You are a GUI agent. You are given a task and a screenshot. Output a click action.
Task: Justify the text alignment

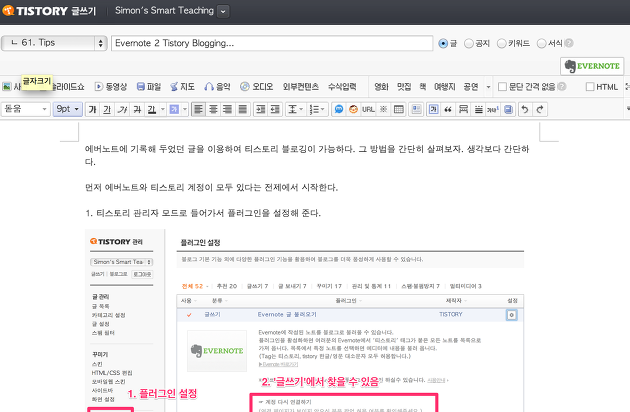pos(243,109)
